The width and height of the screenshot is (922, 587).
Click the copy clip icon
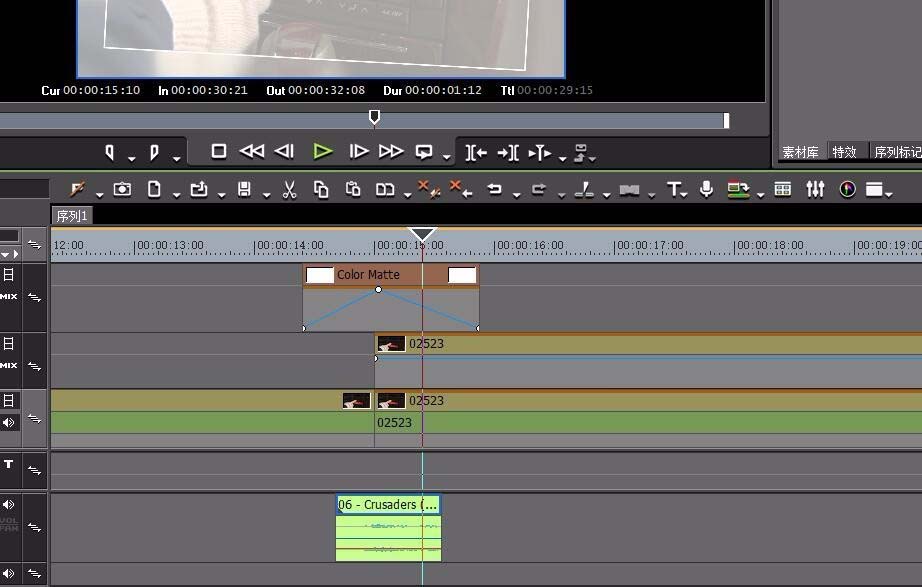[321, 189]
